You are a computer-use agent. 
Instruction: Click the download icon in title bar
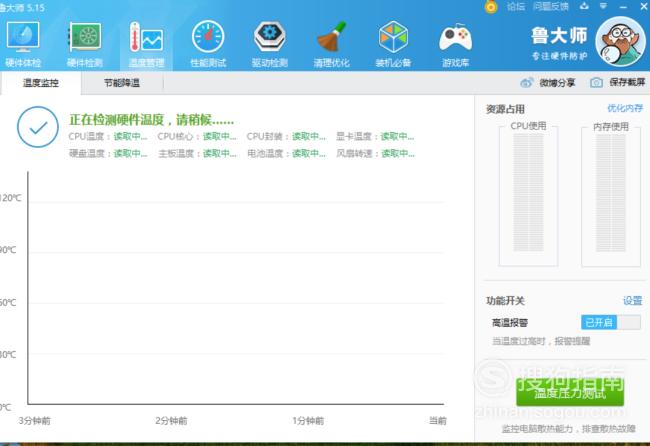coord(584,6)
